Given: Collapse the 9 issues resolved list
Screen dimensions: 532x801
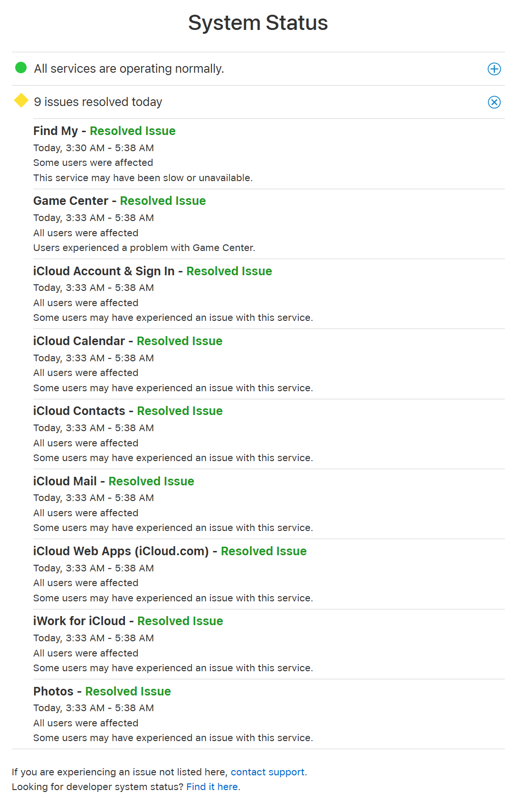Looking at the screenshot, I should pyautogui.click(x=494, y=102).
